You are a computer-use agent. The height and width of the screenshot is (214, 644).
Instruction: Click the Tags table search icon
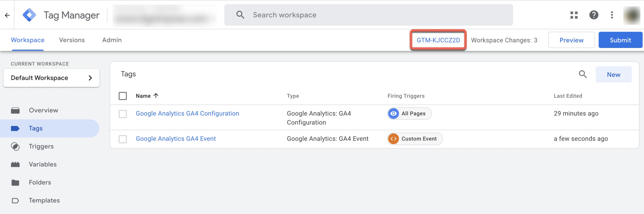point(583,74)
